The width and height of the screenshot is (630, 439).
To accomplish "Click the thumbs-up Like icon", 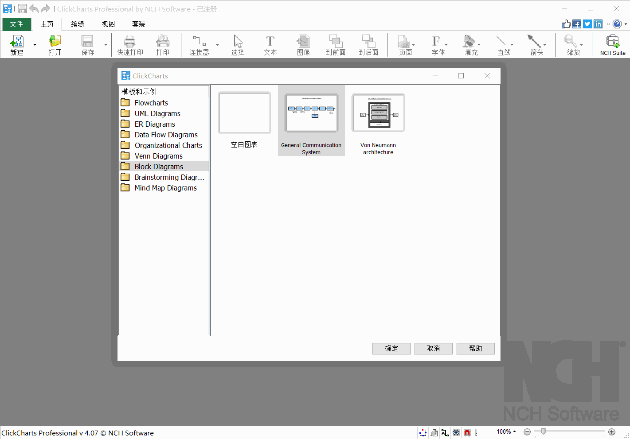I will 566,24.
